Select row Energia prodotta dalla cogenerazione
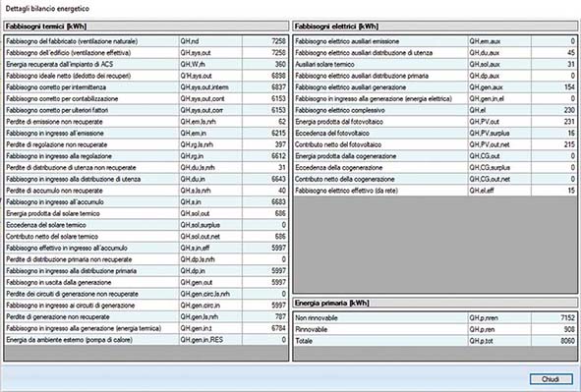Viewport: 581px width, 392px height. tap(435, 156)
